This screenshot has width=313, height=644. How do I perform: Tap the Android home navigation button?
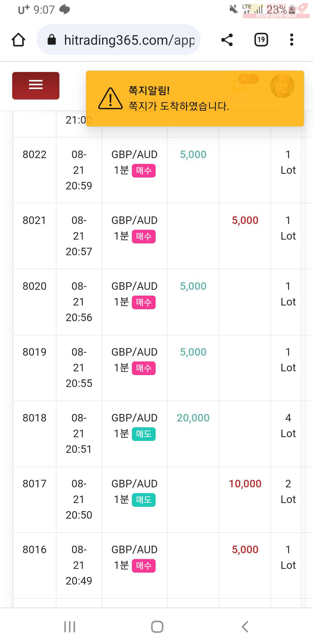pyautogui.click(x=157, y=627)
